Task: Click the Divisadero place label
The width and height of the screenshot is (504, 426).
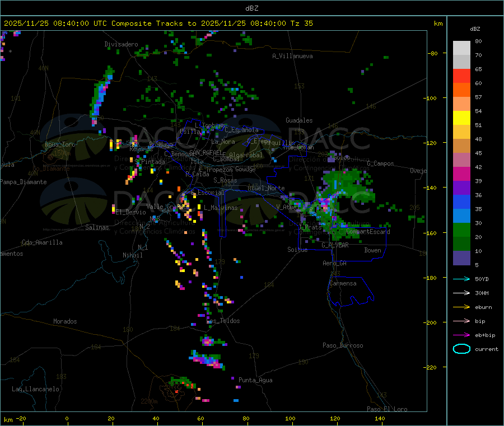Action: click(x=121, y=44)
